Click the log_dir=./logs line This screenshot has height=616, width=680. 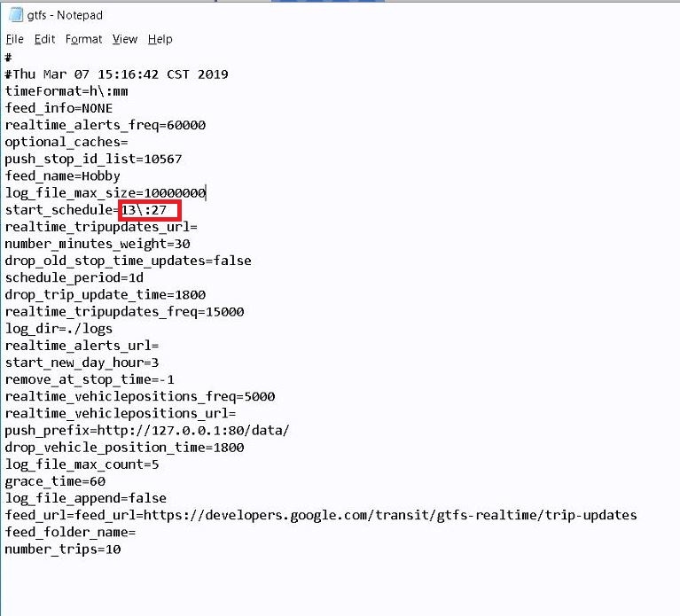[59, 329]
